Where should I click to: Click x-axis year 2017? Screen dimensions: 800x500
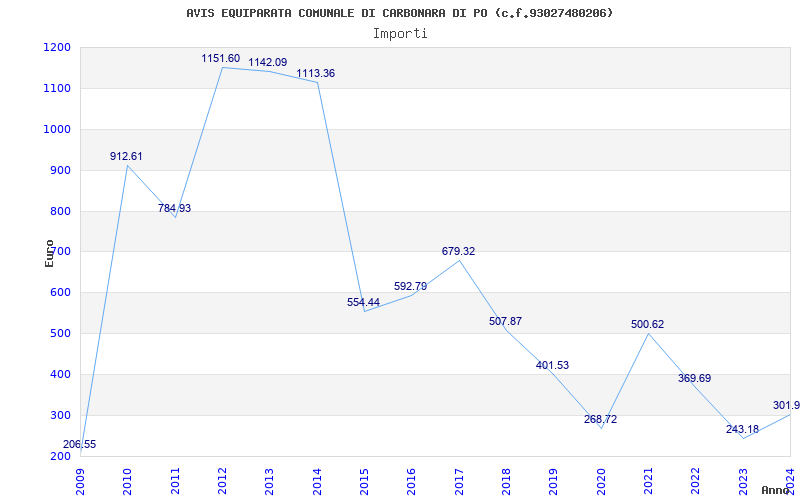(x=459, y=482)
